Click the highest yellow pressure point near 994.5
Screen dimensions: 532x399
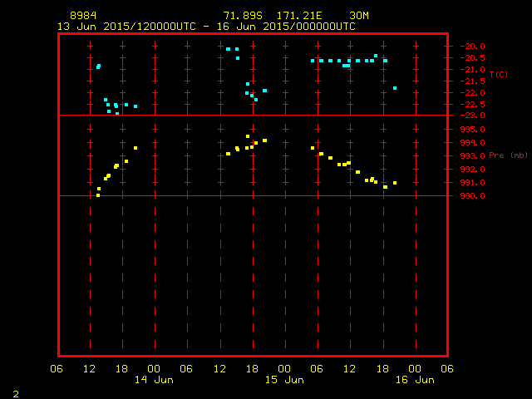coord(248,136)
